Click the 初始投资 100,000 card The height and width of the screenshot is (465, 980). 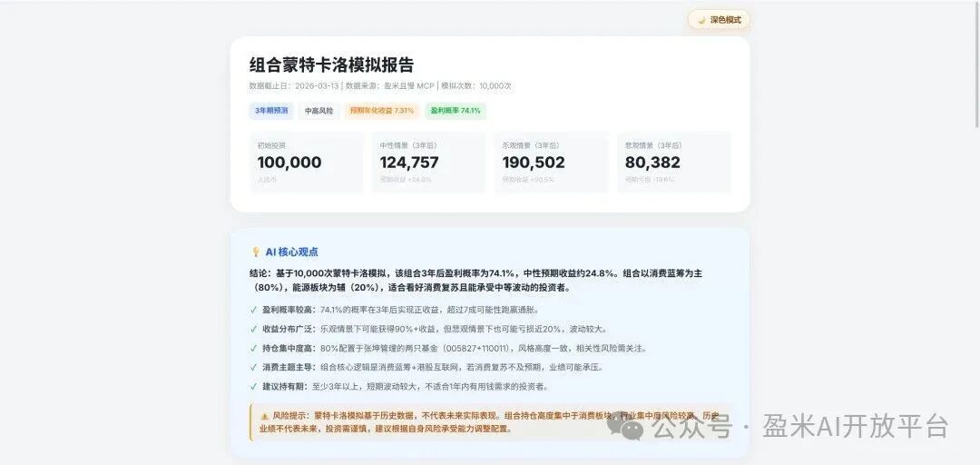pos(307,162)
